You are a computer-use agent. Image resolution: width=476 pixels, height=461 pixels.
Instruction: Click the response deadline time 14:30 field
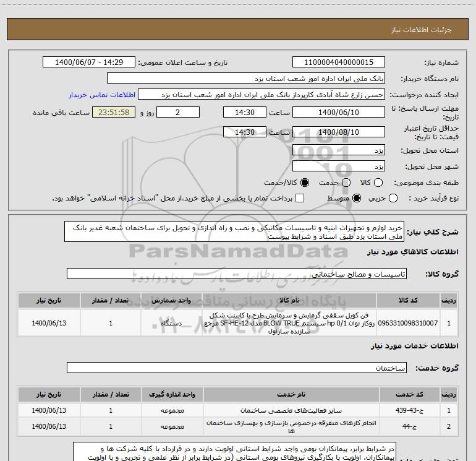click(245, 112)
